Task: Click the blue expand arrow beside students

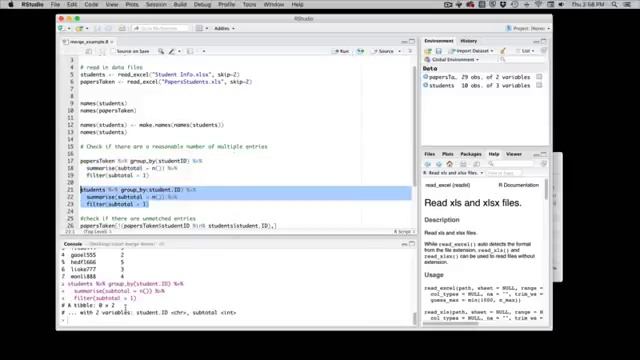Action: 426,85
